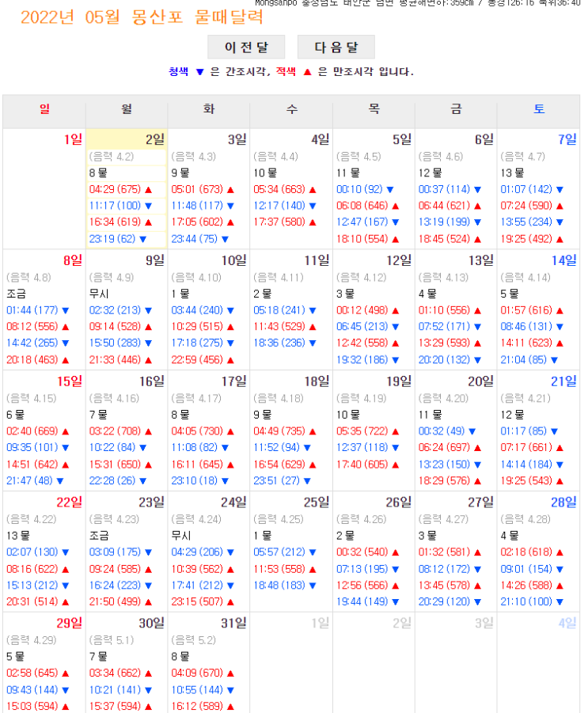Click red triangle next to 05:35 (722)

(x=395, y=431)
